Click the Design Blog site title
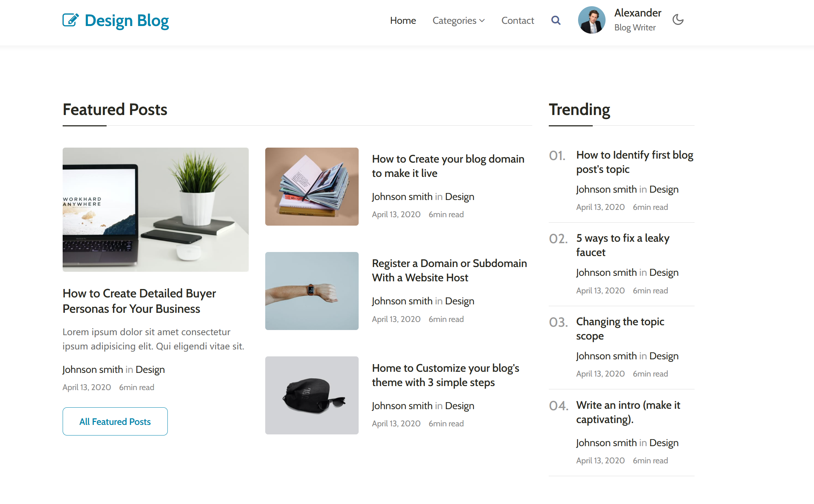The width and height of the screenshot is (814, 504). coord(127,21)
